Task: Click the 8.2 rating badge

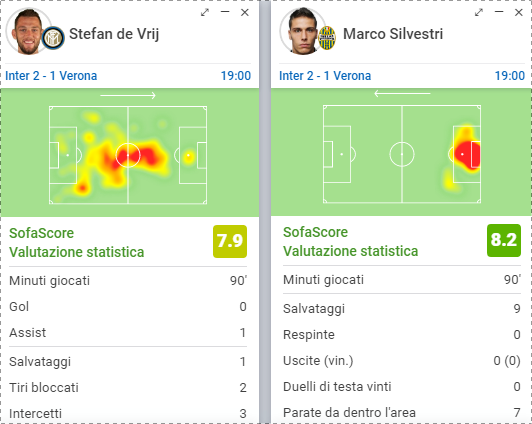Action: [504, 240]
